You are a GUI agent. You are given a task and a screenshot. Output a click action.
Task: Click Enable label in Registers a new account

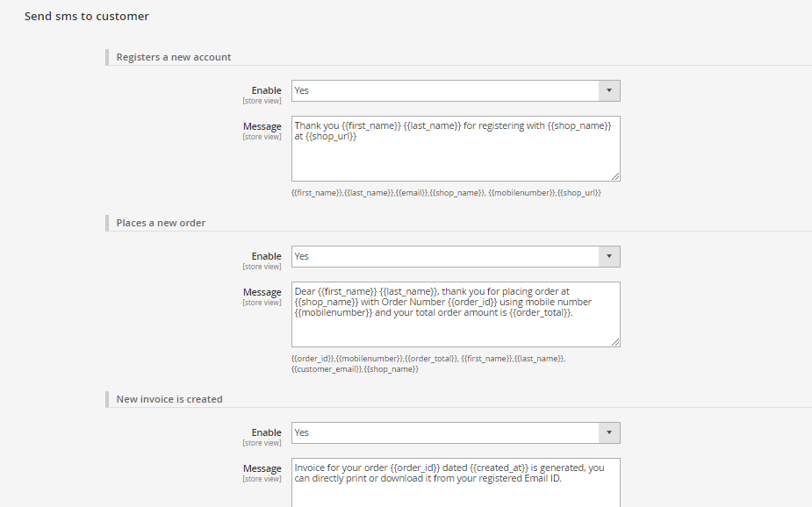coord(266,90)
